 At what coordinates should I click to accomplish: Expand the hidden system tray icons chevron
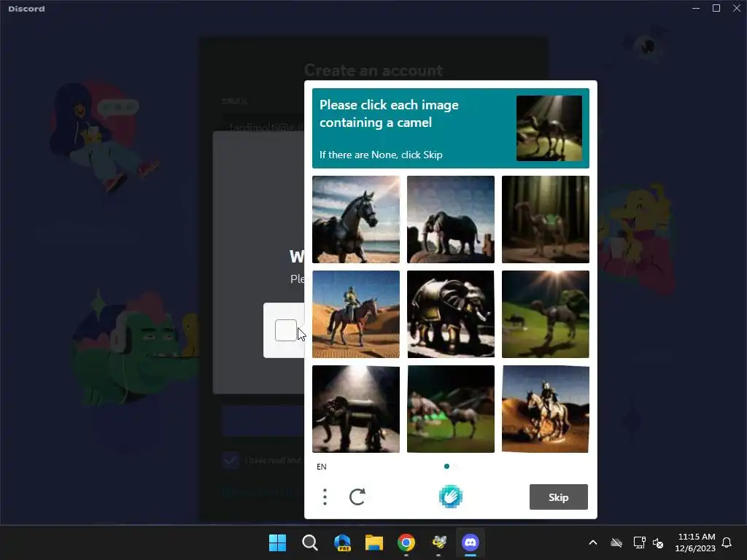tap(593, 542)
